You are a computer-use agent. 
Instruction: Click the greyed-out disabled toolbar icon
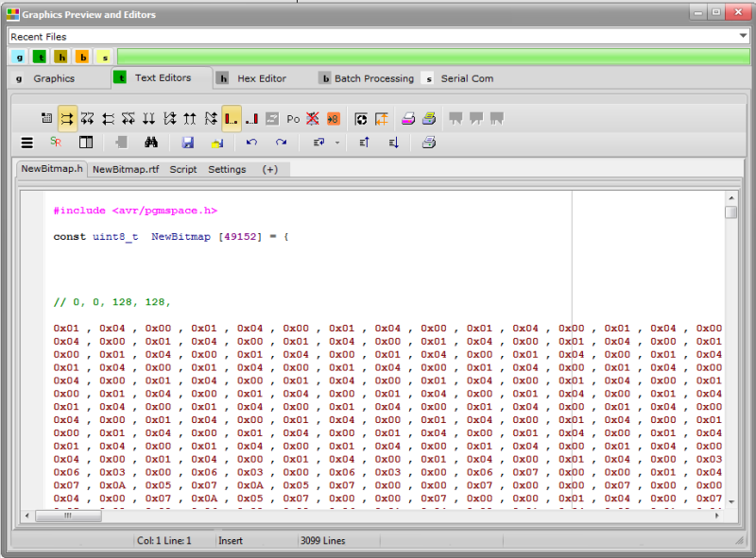coord(272,119)
